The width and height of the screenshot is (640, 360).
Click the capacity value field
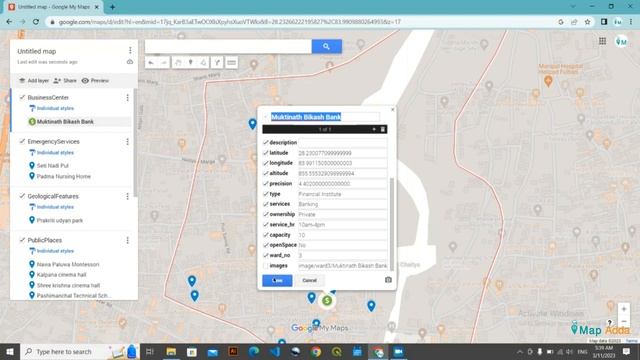342,235
